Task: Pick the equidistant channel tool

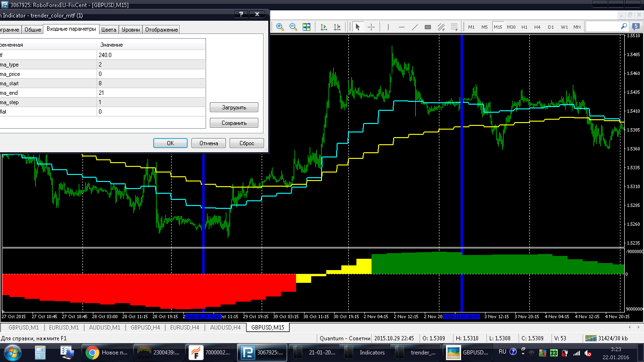Action: click(441, 27)
